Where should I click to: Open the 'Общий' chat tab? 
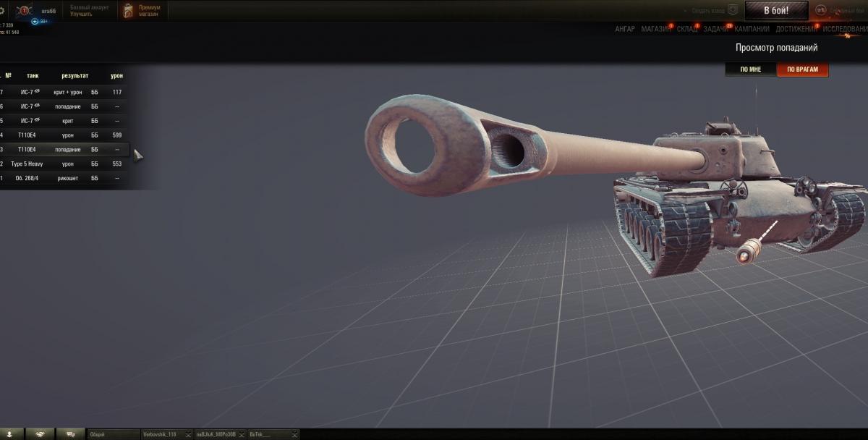pyautogui.click(x=114, y=435)
